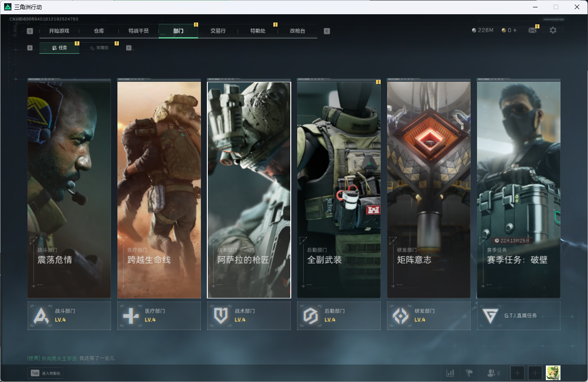Select the 任务 sub-tab
Viewport: 588px width, 382px height.
pyautogui.click(x=59, y=48)
